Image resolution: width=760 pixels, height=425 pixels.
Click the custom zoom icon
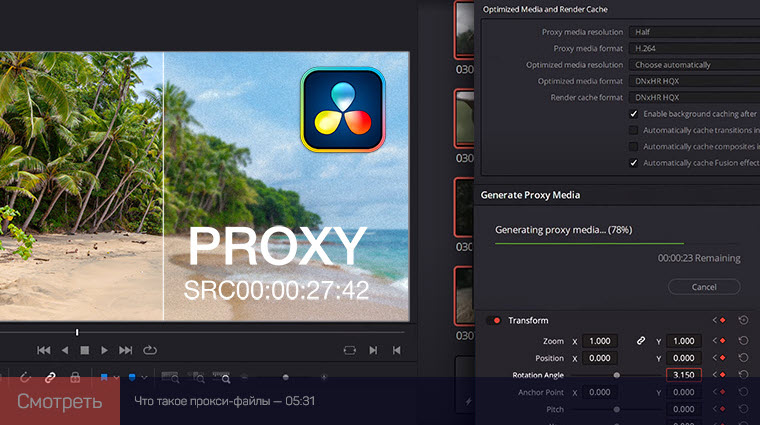click(222, 378)
